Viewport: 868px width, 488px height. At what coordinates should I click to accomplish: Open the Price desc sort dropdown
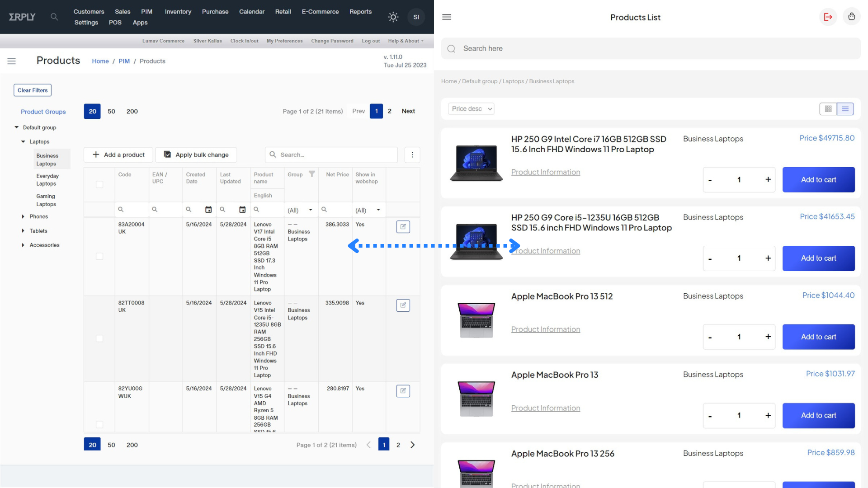471,109
